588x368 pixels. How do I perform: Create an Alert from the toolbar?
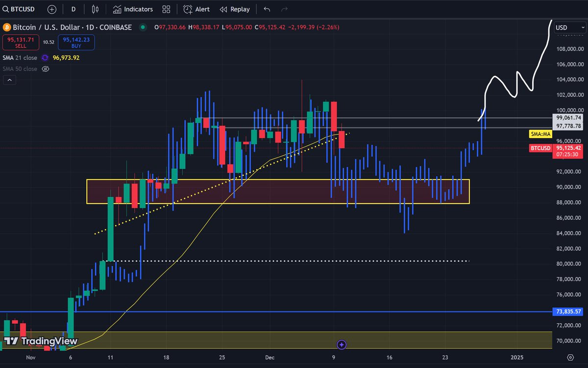[196, 9]
